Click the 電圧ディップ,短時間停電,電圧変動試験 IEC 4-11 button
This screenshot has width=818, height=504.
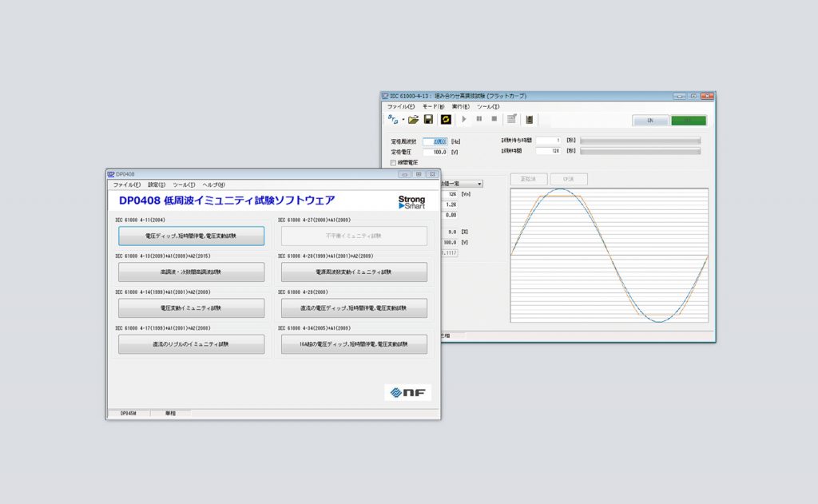coord(191,236)
